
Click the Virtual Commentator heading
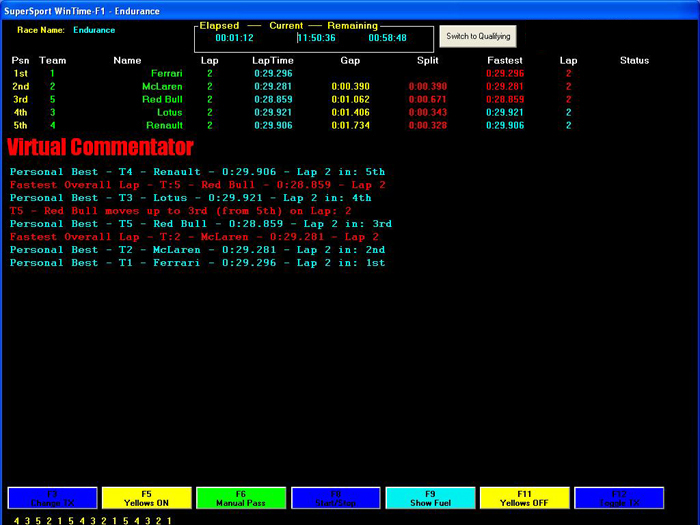(x=100, y=147)
